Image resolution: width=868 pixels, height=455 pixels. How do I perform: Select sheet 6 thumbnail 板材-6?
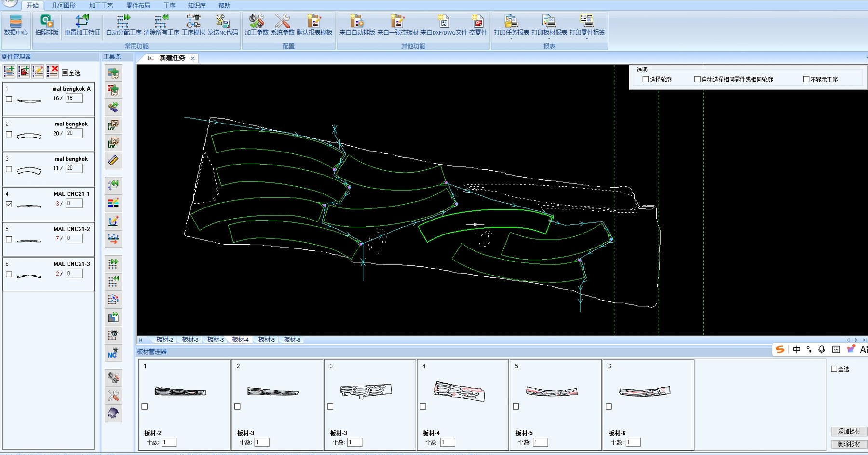point(645,392)
